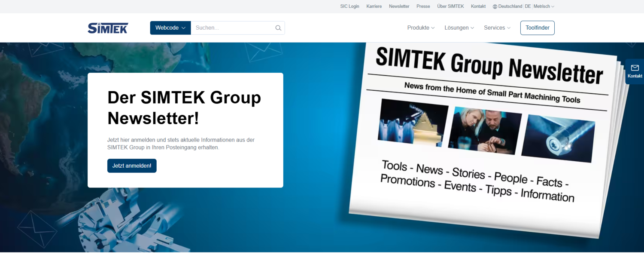Click Kontakt in the top utility bar
This screenshot has height=258, width=644.
coord(478,6)
